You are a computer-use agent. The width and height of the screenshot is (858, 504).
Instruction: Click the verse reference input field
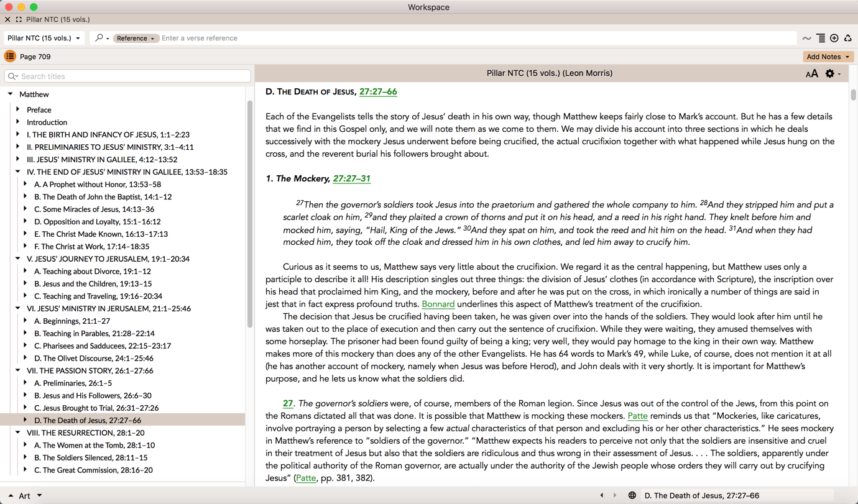coord(477,39)
